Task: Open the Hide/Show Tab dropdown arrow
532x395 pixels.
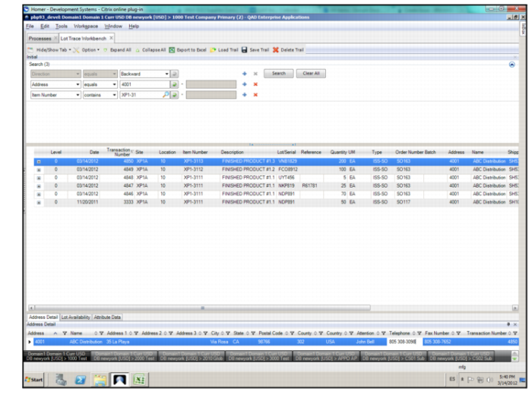Action: coord(70,50)
